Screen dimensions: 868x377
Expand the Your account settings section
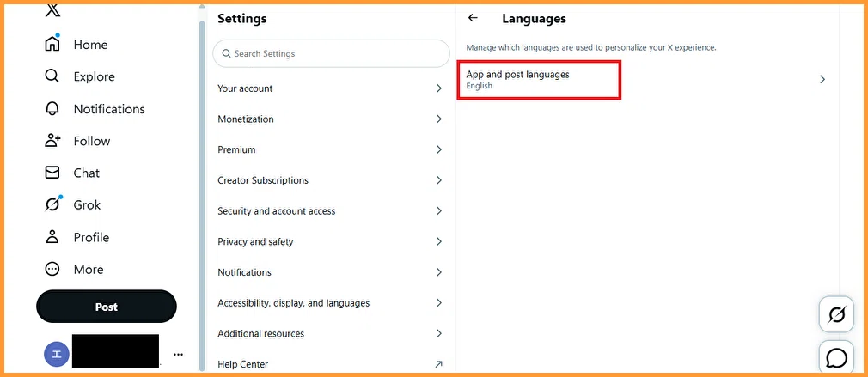click(x=331, y=88)
